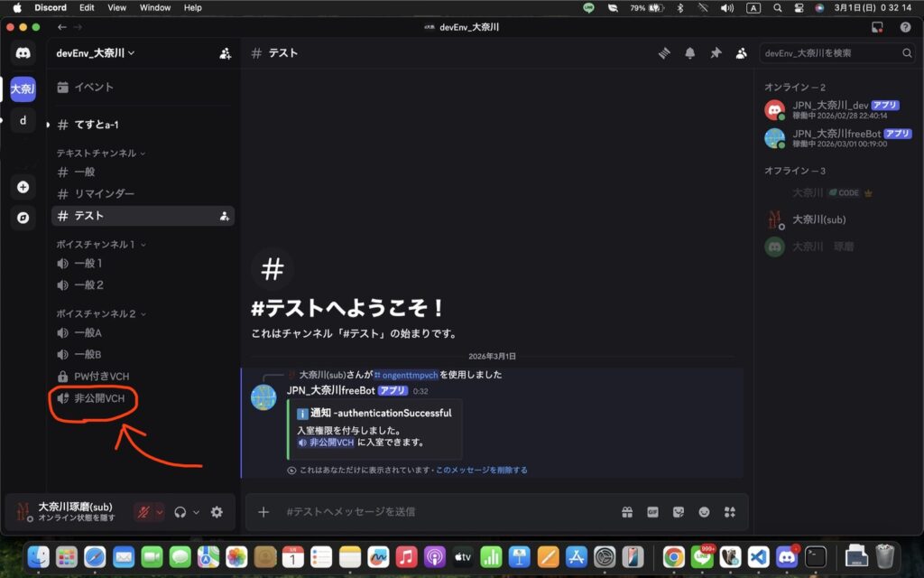The image size is (924, 578).
Task: Join the 非公開VCH voice channel
Action: tap(98, 398)
